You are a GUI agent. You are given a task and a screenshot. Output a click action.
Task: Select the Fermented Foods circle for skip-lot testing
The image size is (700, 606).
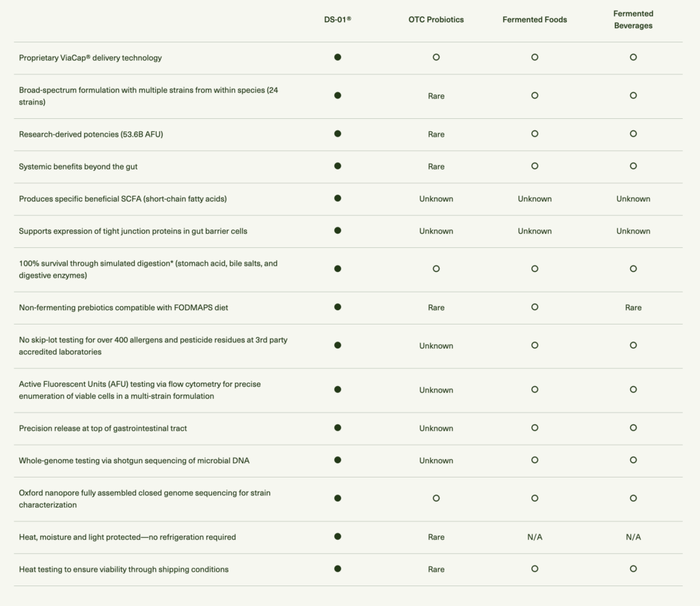(x=535, y=346)
